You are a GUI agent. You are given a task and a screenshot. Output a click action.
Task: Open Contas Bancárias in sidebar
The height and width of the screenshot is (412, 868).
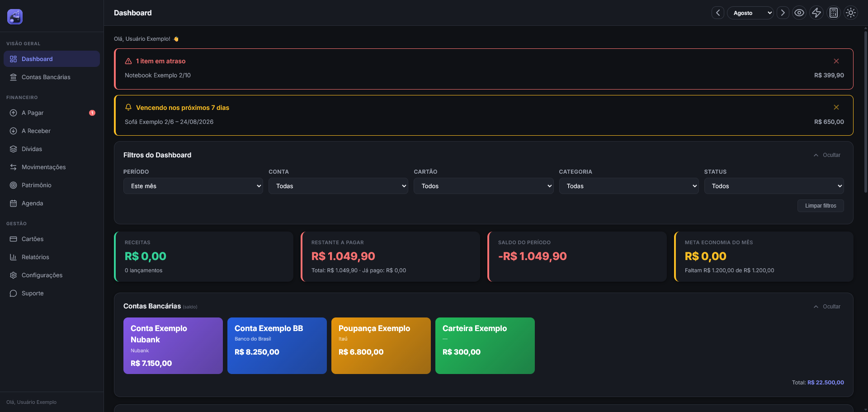[x=52, y=77]
